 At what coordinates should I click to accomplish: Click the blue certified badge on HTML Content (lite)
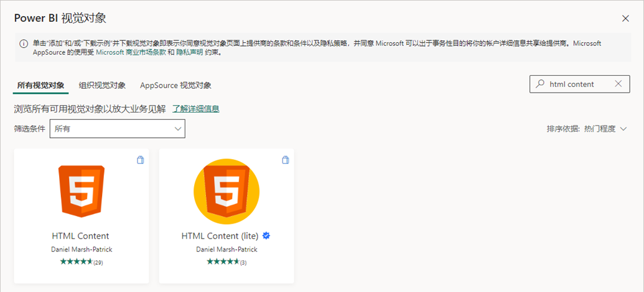pyautogui.click(x=266, y=236)
